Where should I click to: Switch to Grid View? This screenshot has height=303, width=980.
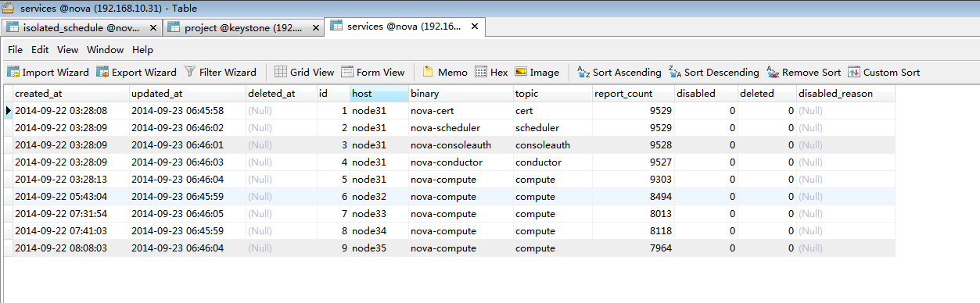coord(304,73)
